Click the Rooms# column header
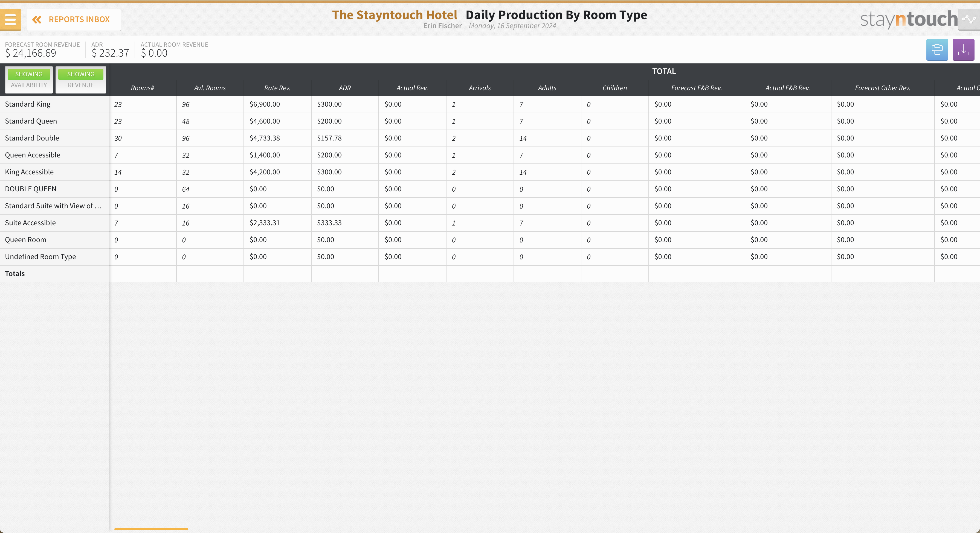Screen dimensions: 980x533 (142, 88)
